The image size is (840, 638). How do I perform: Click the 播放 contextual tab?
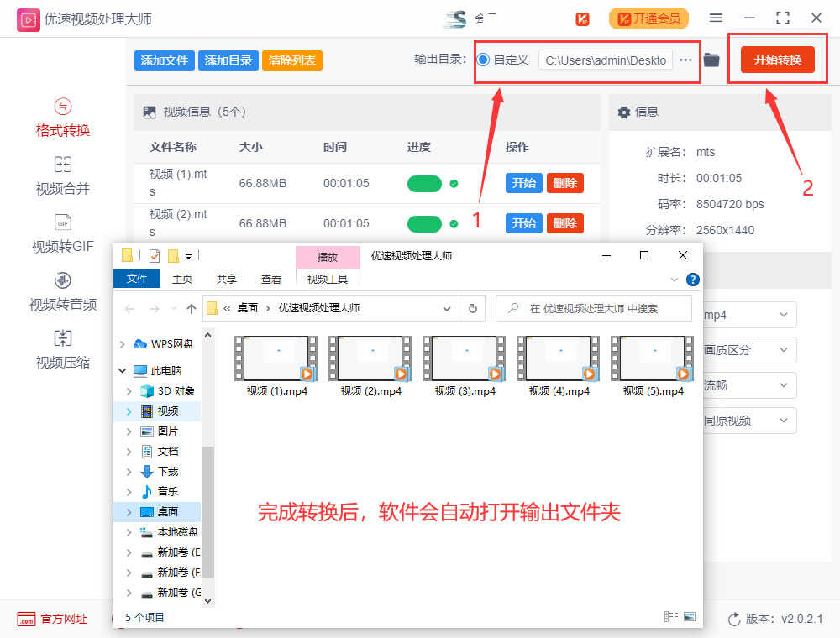pyautogui.click(x=328, y=257)
